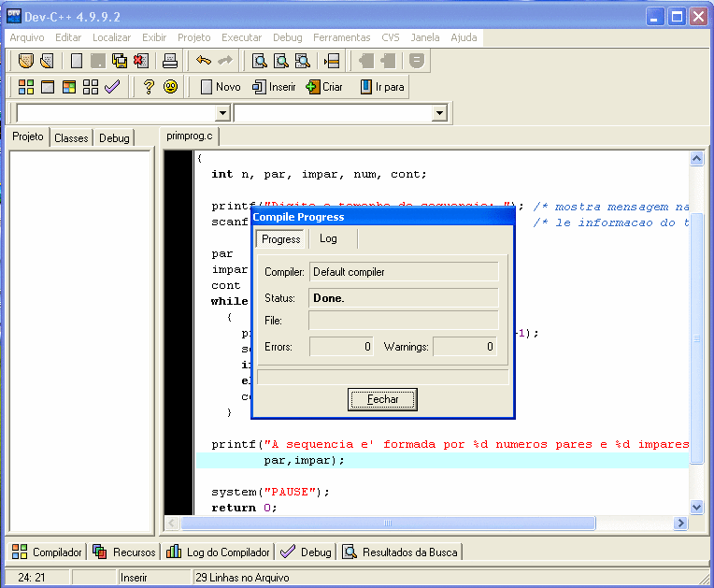Click the editor's scroll down arrow

696,507
